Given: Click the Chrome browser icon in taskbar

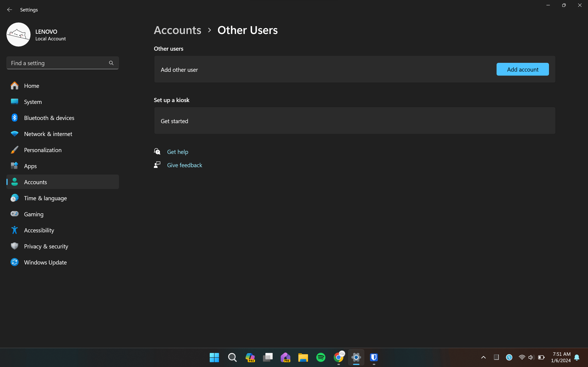Looking at the screenshot, I should [x=339, y=357].
